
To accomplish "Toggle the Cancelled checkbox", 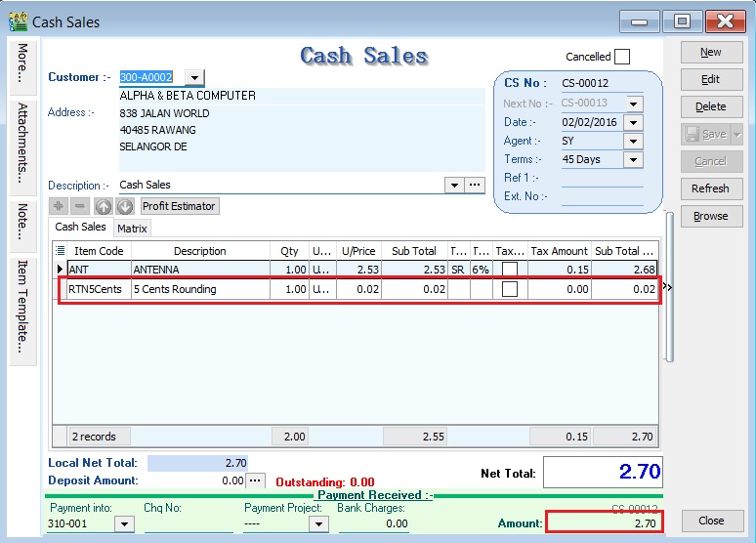I will 622,57.
